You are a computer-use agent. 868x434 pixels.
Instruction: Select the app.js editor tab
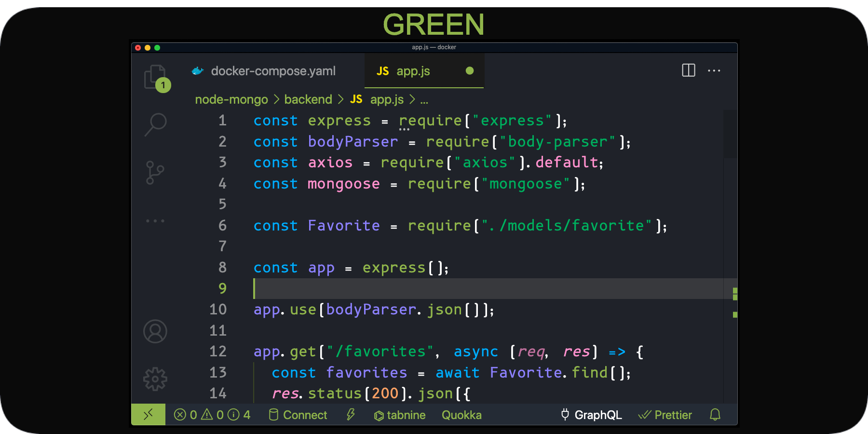tap(413, 70)
